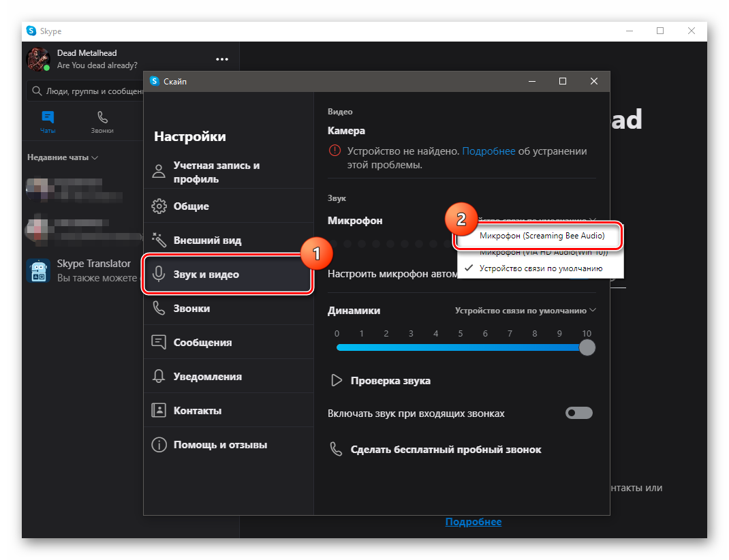The height and width of the screenshot is (560, 729).
Task: Toggle unmute for incoming calls switch
Action: 579,414
